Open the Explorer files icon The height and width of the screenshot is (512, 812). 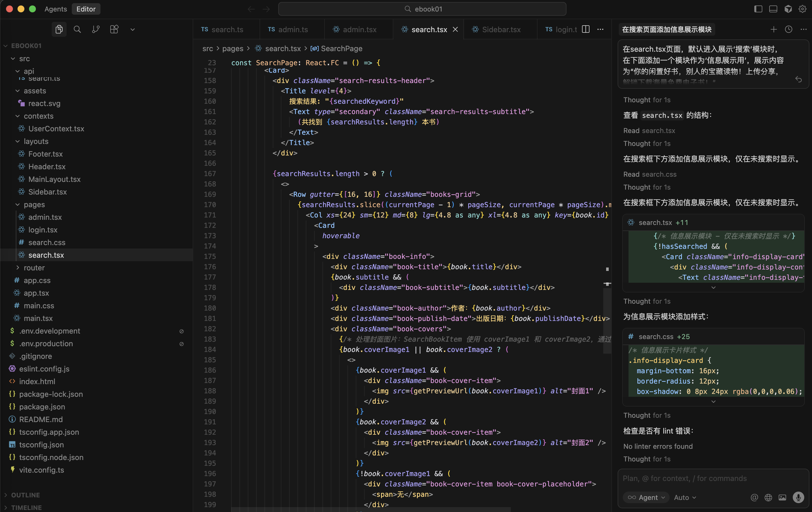(59, 29)
